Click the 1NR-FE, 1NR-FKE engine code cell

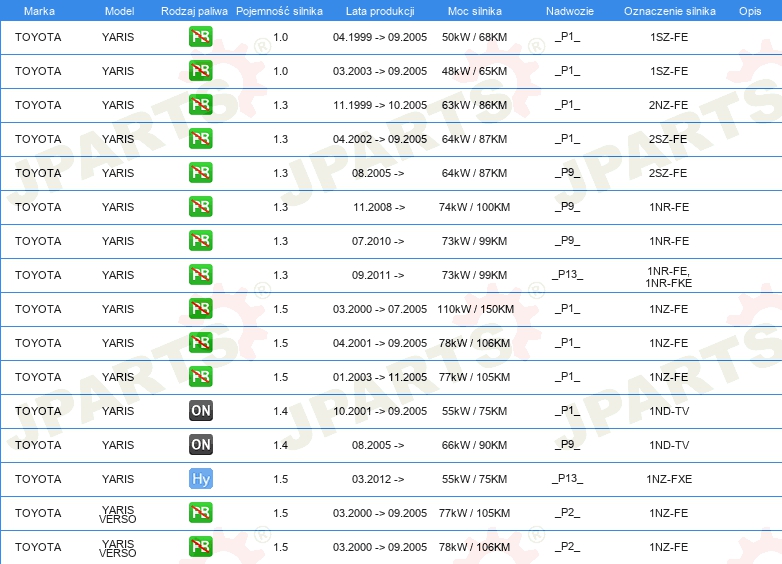[668, 277]
